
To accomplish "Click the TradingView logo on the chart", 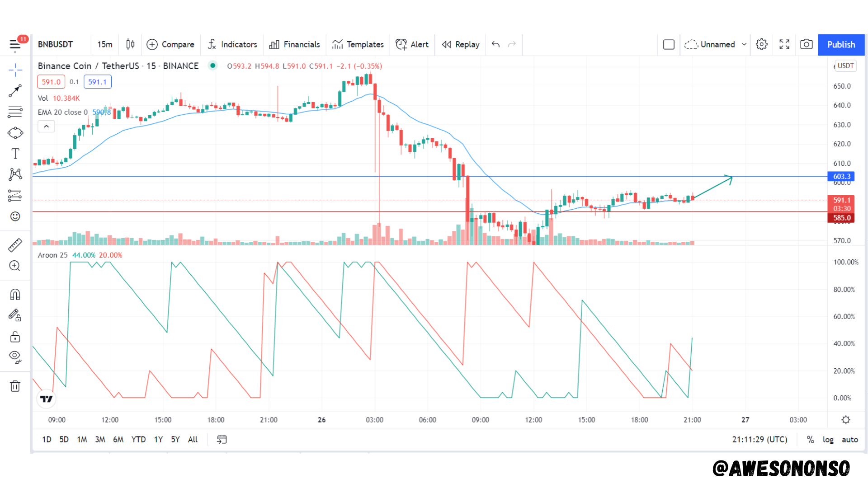I will pos(47,399).
